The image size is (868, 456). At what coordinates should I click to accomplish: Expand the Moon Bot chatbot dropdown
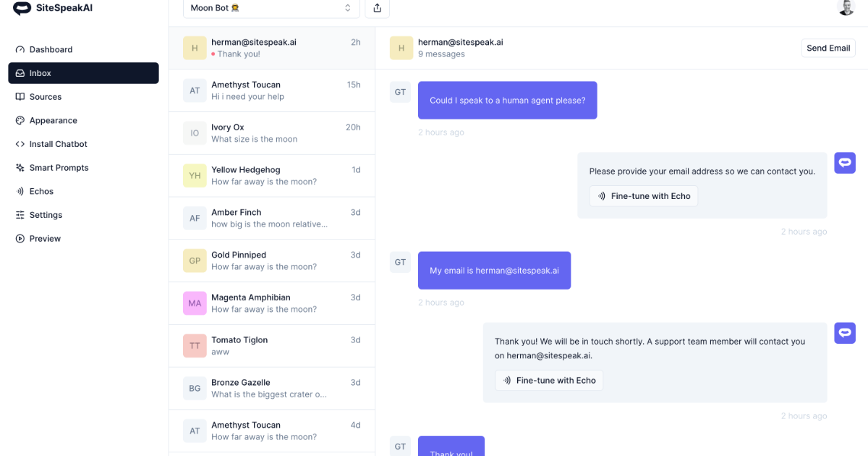pos(271,8)
